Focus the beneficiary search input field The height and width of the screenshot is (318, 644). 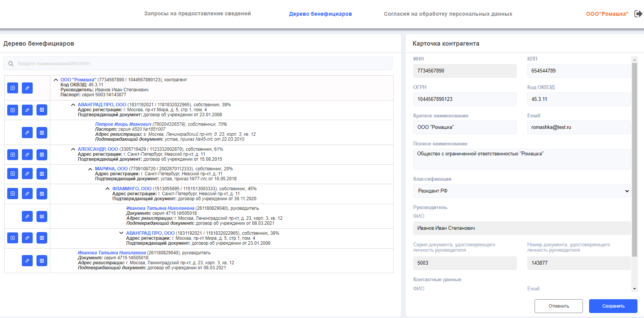click(198, 64)
